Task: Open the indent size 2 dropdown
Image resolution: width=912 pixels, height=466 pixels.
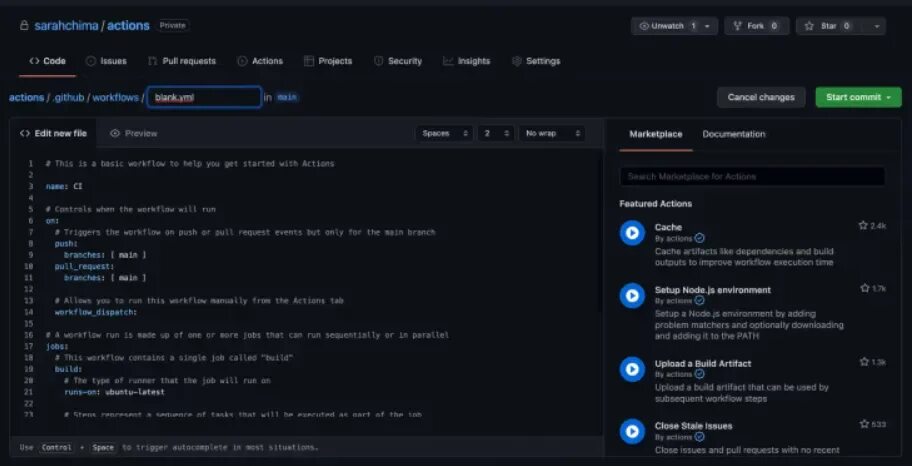Action: tap(496, 133)
